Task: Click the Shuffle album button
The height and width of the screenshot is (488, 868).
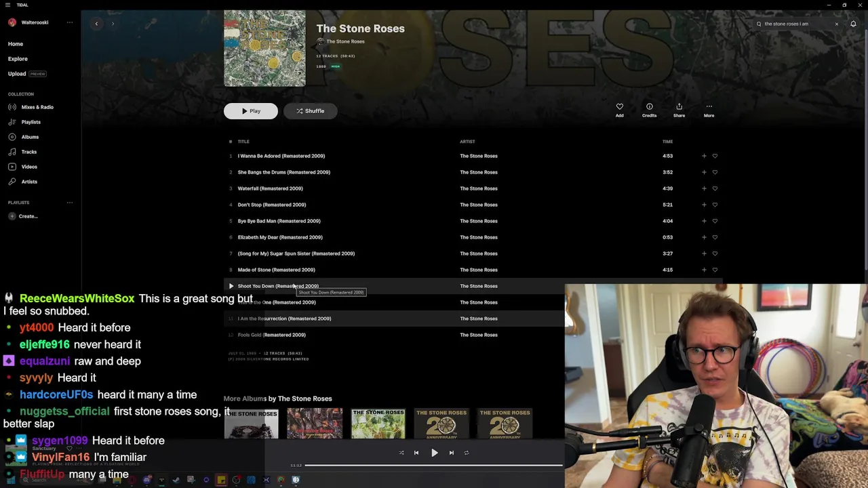Action: (310, 111)
